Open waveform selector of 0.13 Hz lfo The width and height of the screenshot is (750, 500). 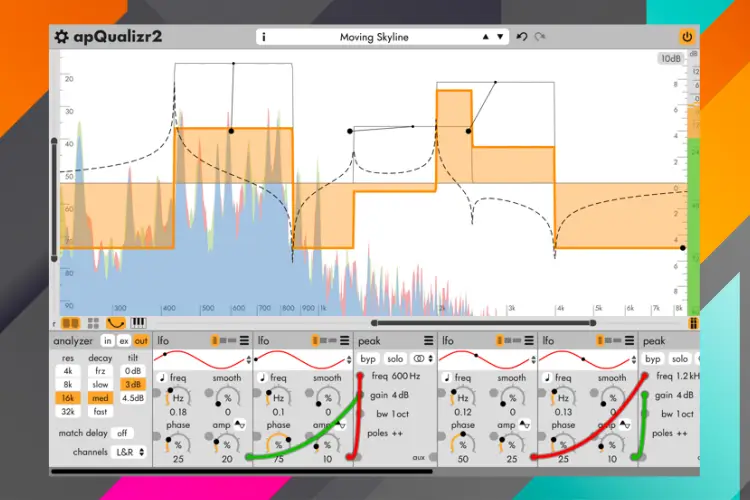(634, 360)
